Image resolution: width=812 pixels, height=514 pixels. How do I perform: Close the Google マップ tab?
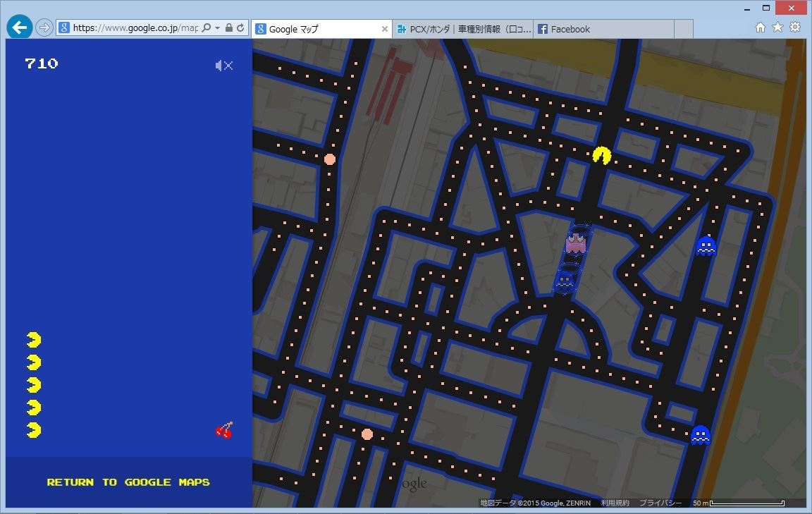(x=385, y=29)
